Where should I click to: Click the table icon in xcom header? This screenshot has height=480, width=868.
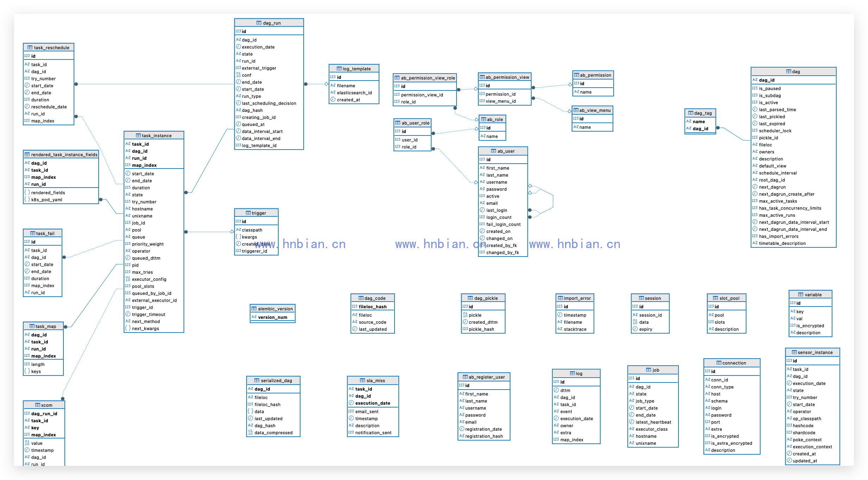point(38,405)
